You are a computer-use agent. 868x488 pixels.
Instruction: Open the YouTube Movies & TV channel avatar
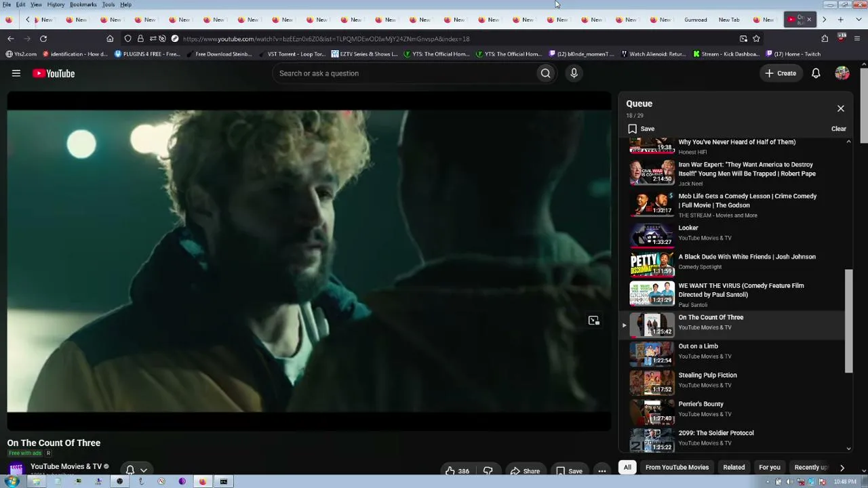[x=16, y=468]
